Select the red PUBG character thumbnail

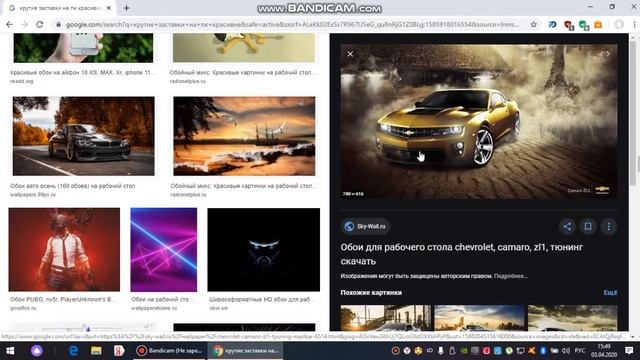point(64,249)
